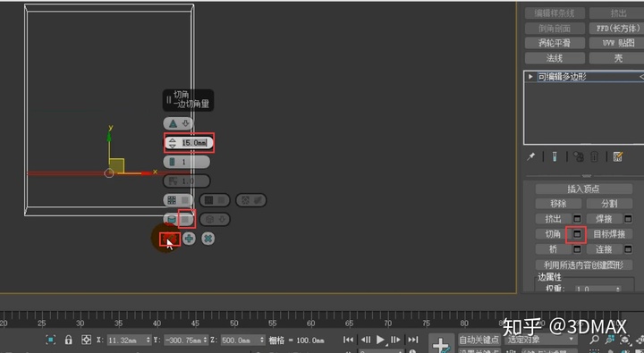Screen dimensions: 644x353
Task: Click the 焊接 button
Action: click(x=604, y=219)
